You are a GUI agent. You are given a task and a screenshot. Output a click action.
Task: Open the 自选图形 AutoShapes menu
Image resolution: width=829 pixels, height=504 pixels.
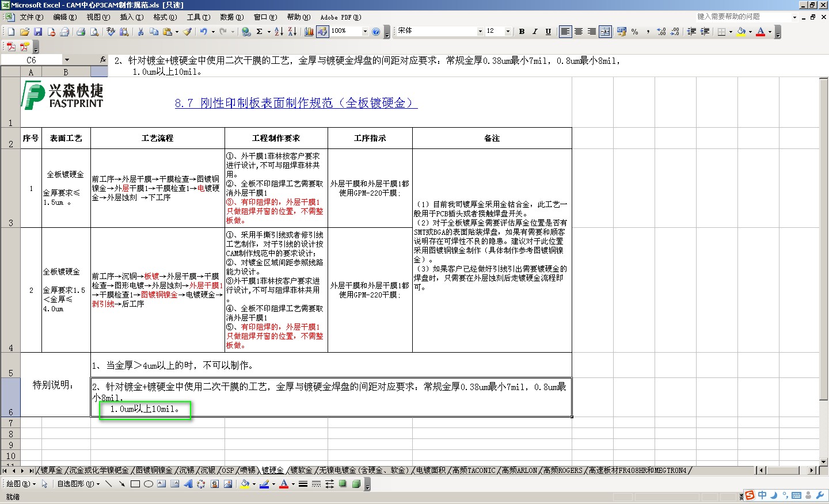pyautogui.click(x=78, y=484)
